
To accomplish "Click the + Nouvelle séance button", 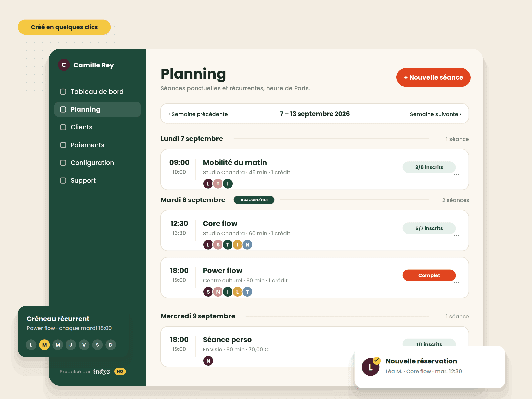I will coord(433,77).
